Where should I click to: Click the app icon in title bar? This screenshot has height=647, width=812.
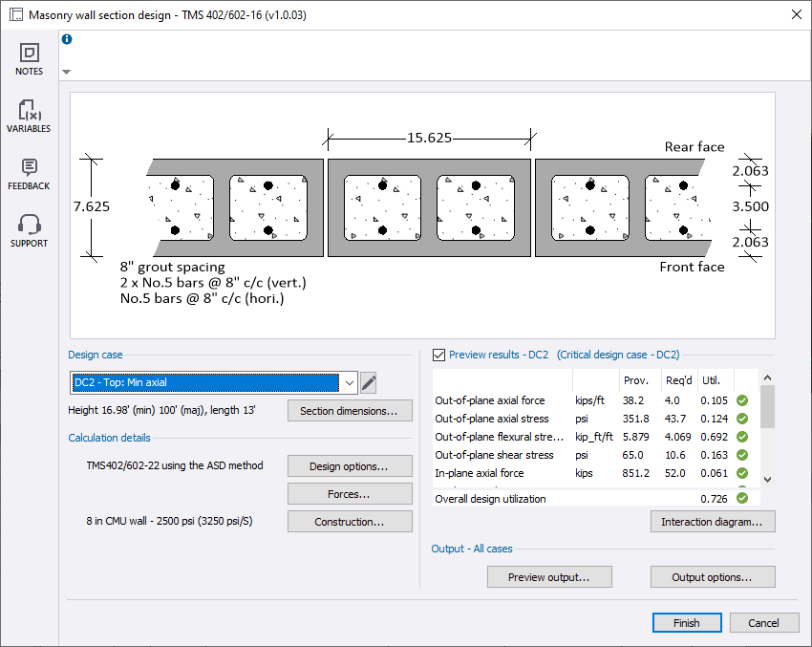pos(15,15)
